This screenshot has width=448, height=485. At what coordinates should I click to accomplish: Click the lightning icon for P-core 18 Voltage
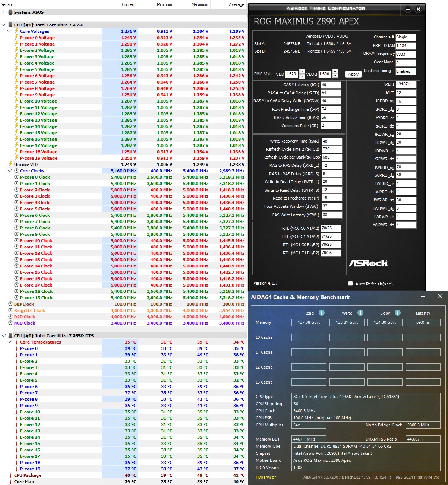[x=16, y=152]
